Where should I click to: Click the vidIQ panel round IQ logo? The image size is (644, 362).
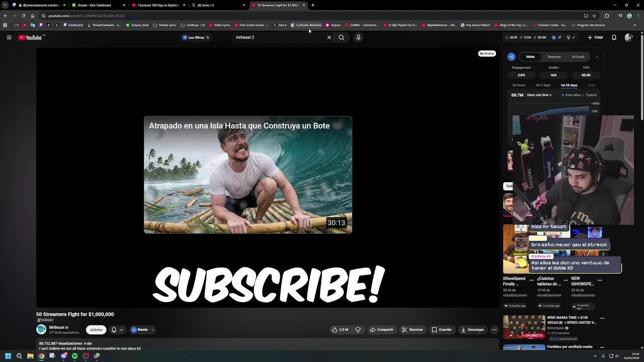click(511, 57)
